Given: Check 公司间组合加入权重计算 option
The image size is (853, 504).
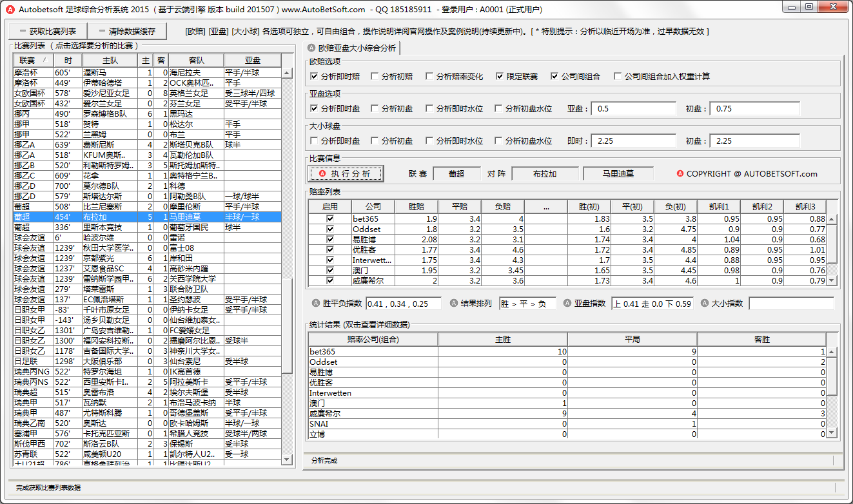Looking at the screenshot, I should (618, 76).
